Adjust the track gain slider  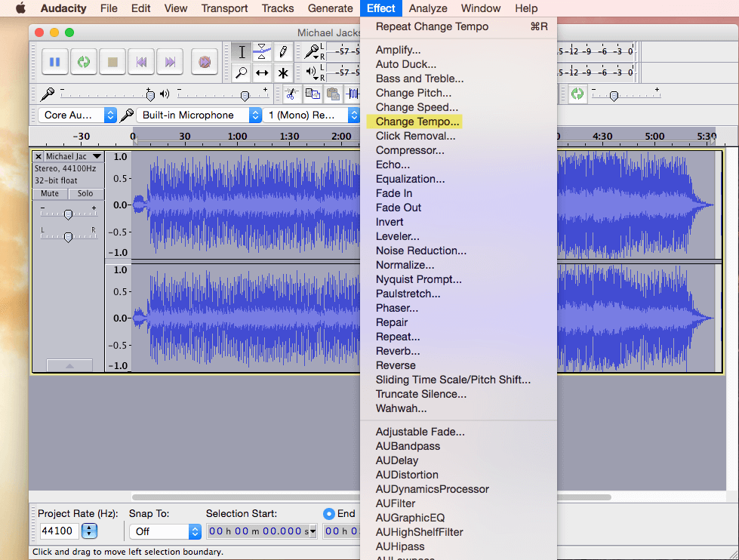coord(68,214)
